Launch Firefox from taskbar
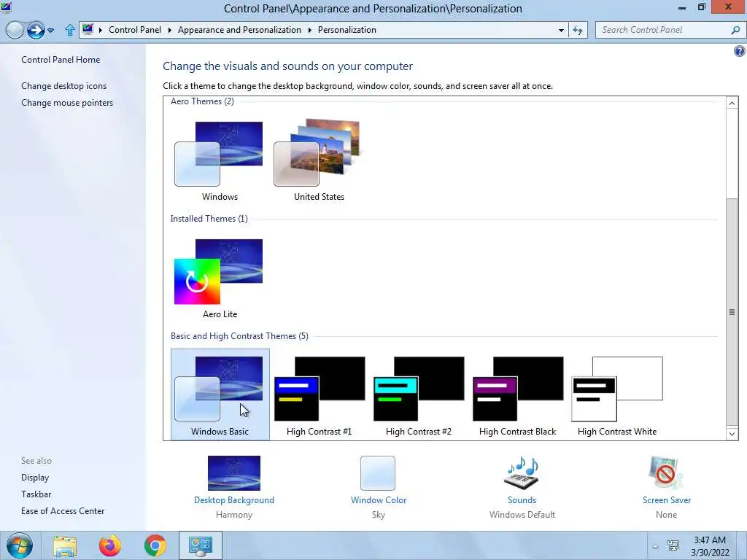Screen dimensions: 747x560 click(x=110, y=545)
